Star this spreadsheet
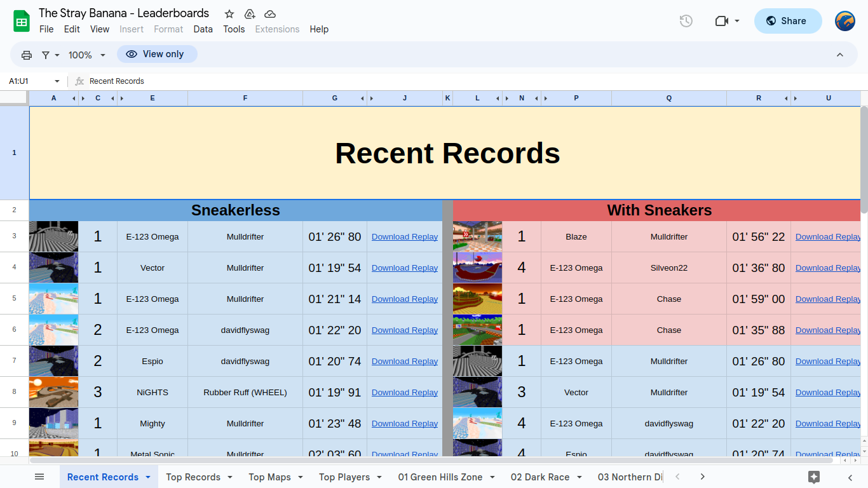 [x=229, y=14]
